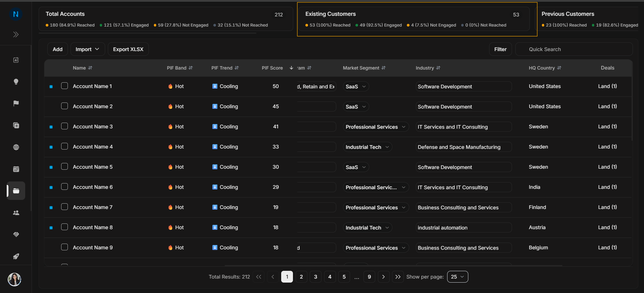Tick the Account Name 6 checkbox
Screen dimensions: 644x293
(x=65, y=186)
